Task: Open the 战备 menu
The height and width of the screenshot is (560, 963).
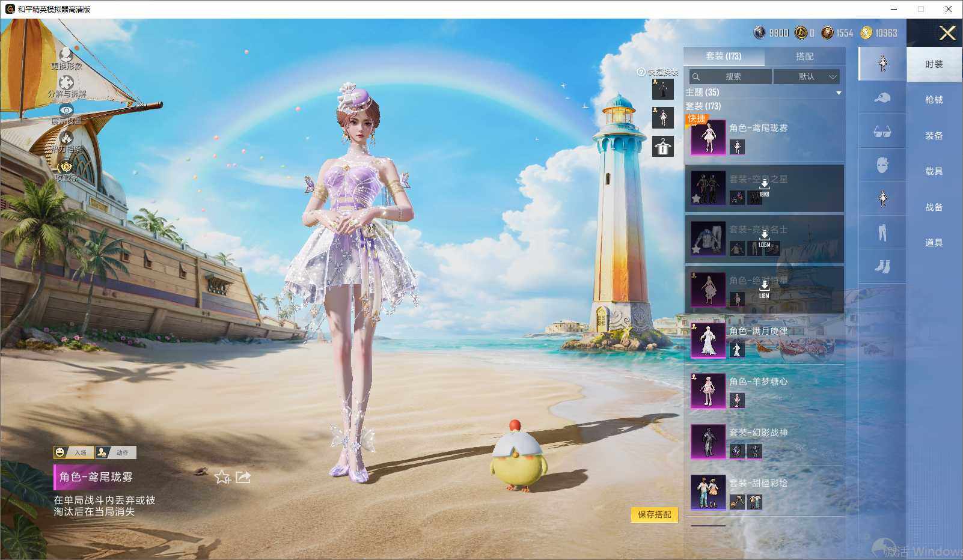Action: tap(934, 207)
